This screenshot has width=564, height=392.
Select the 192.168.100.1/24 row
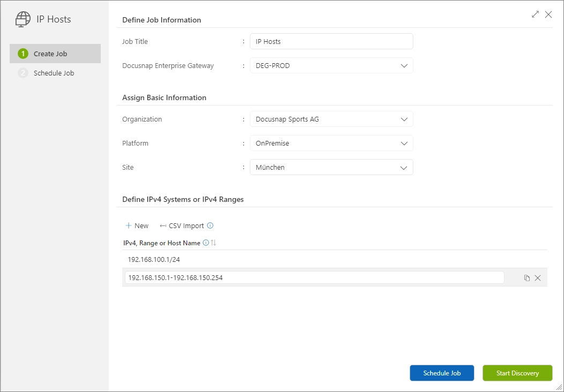335,259
